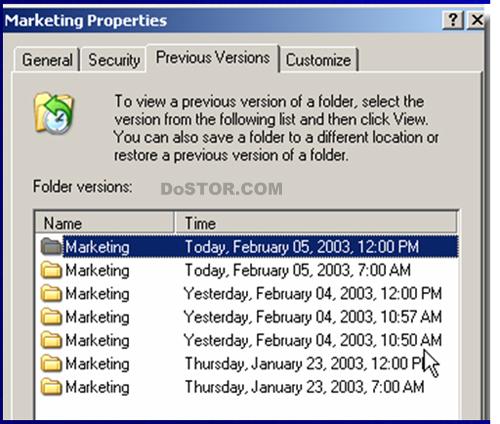Viewport: 500px width, 424px height.
Task: Click folder icon for January 23 7:00 AM version
Action: (x=51, y=387)
